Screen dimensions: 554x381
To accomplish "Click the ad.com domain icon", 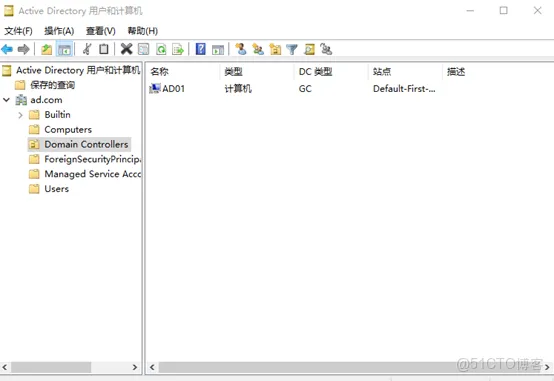I will (x=21, y=100).
